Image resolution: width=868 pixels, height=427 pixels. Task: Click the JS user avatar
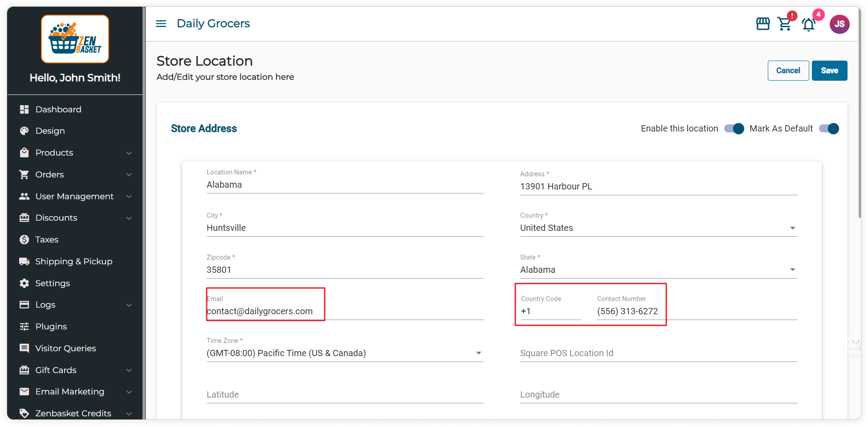[x=839, y=24]
